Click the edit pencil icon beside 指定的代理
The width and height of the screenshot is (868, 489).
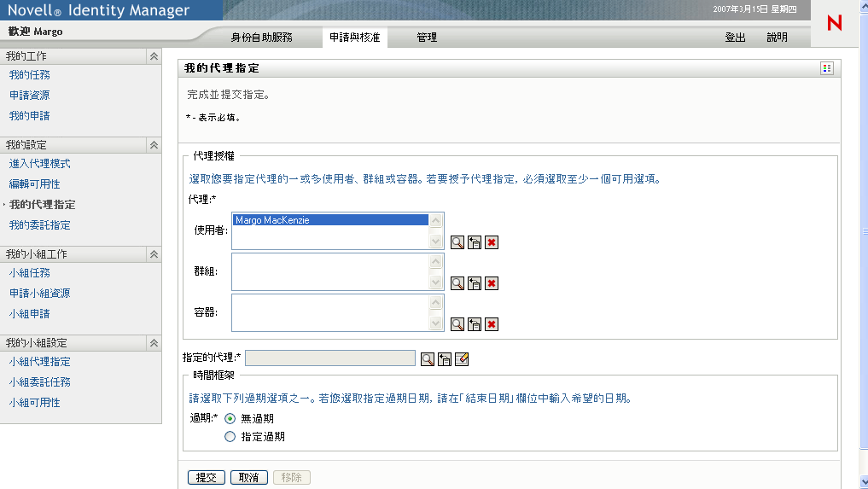(462, 359)
